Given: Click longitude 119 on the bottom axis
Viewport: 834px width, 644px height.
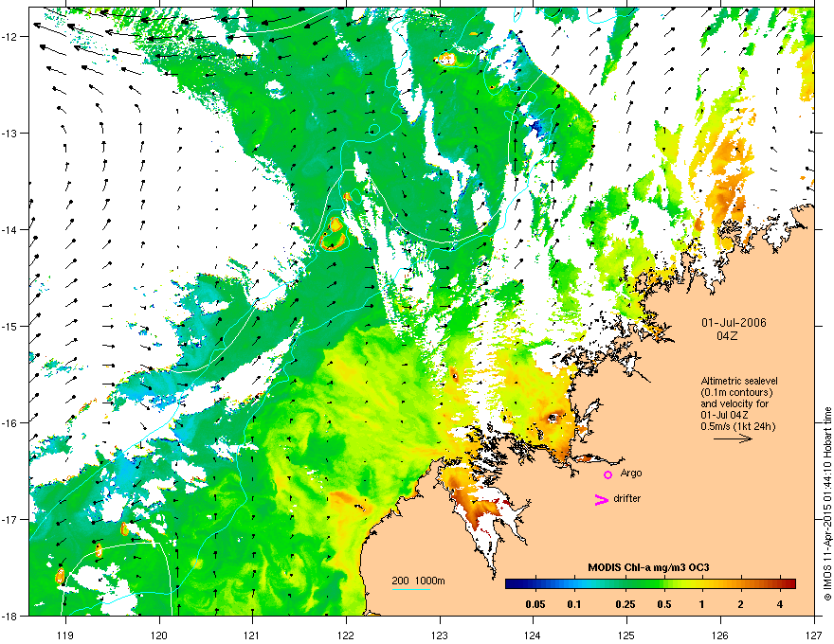Looking at the screenshot, I should point(64,633).
